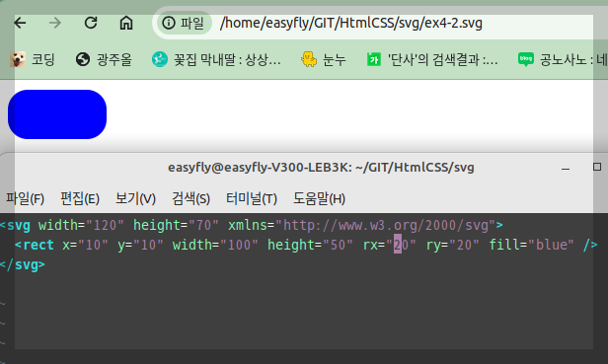608x364 pixels.
Task: Maximize the terminal window
Action: [x=597, y=167]
